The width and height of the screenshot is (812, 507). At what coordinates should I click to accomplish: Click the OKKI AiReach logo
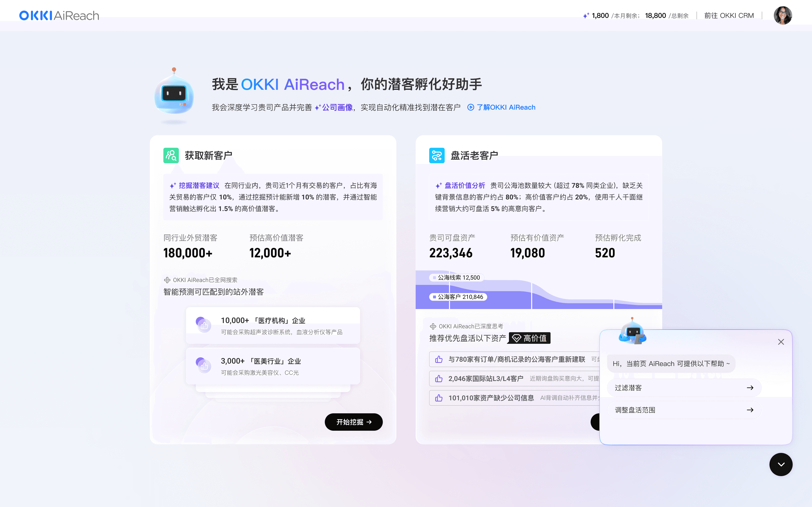pyautogui.click(x=59, y=15)
